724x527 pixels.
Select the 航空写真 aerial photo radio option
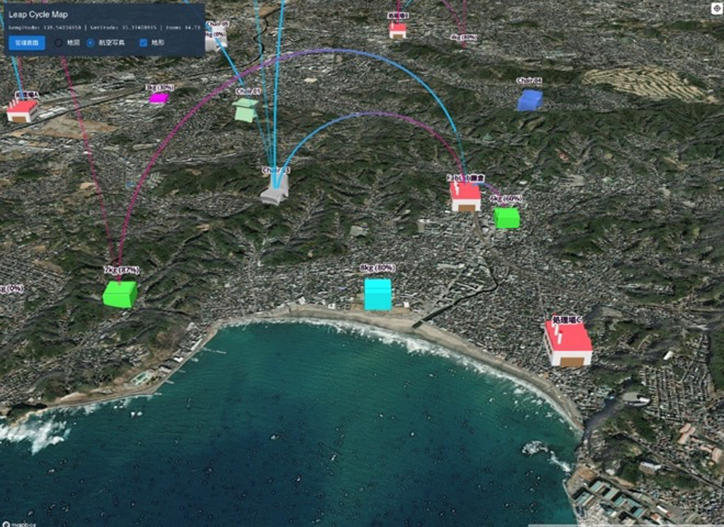tap(91, 43)
